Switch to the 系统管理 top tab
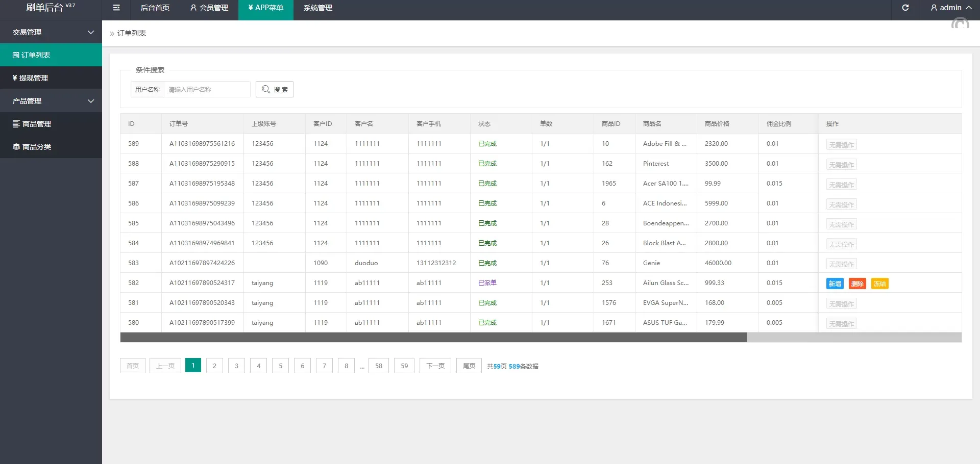 pos(317,8)
